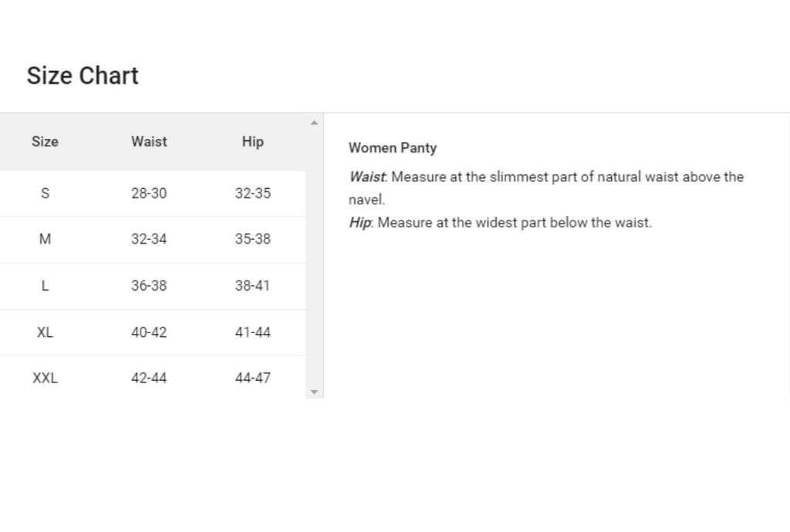Click the M size row label
This screenshot has width=790, height=532.
45,239
